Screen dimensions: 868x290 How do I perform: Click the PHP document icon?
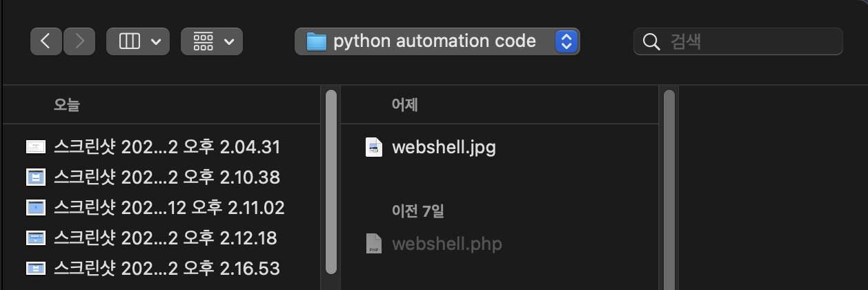pyautogui.click(x=374, y=243)
